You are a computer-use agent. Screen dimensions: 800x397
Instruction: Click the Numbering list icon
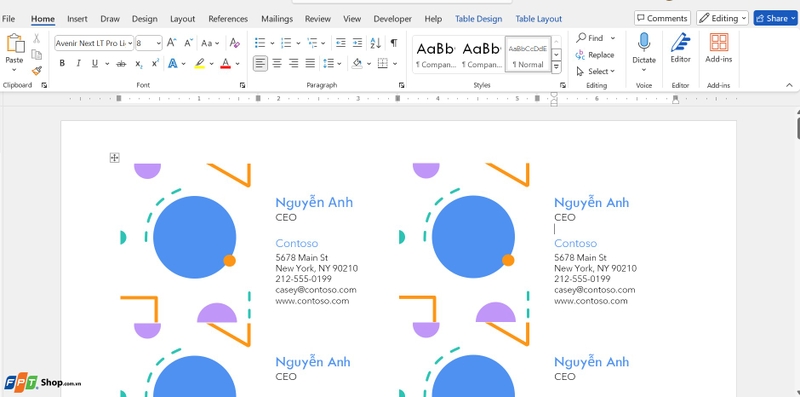286,43
